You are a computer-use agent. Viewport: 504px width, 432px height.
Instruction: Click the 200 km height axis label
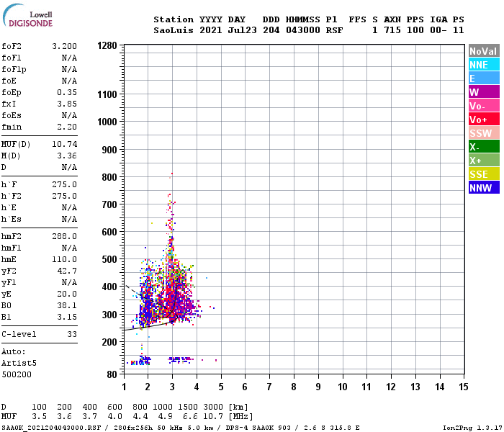(x=109, y=342)
